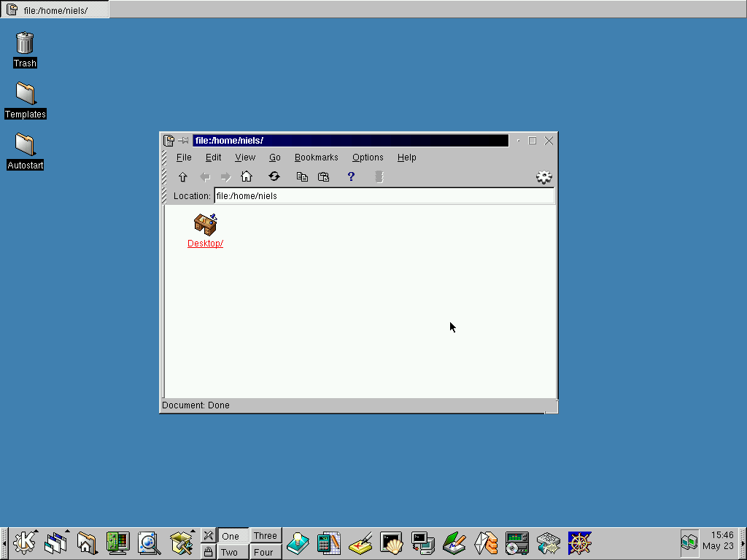Lock the screen with the padlock panel button
This screenshot has width=747, height=560.
tap(208, 552)
